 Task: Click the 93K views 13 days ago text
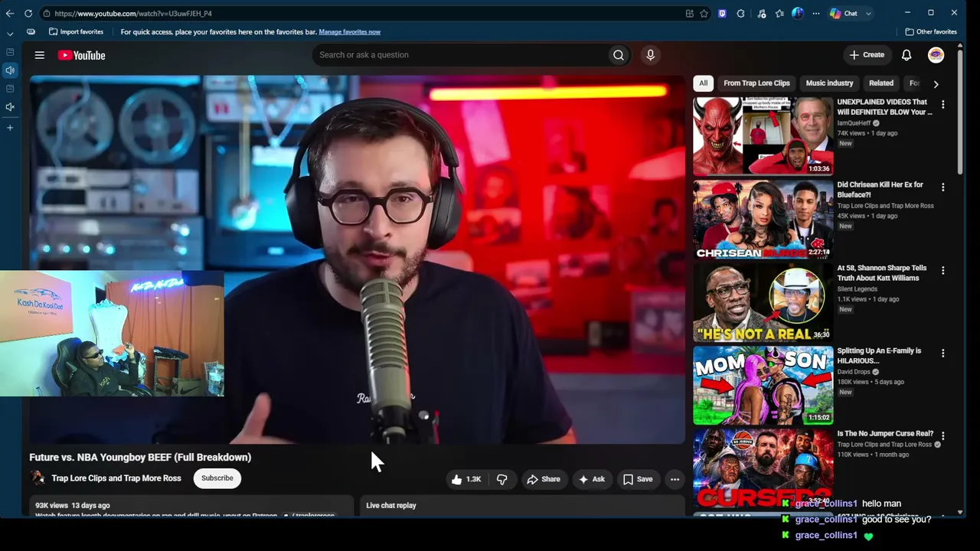[73, 506]
